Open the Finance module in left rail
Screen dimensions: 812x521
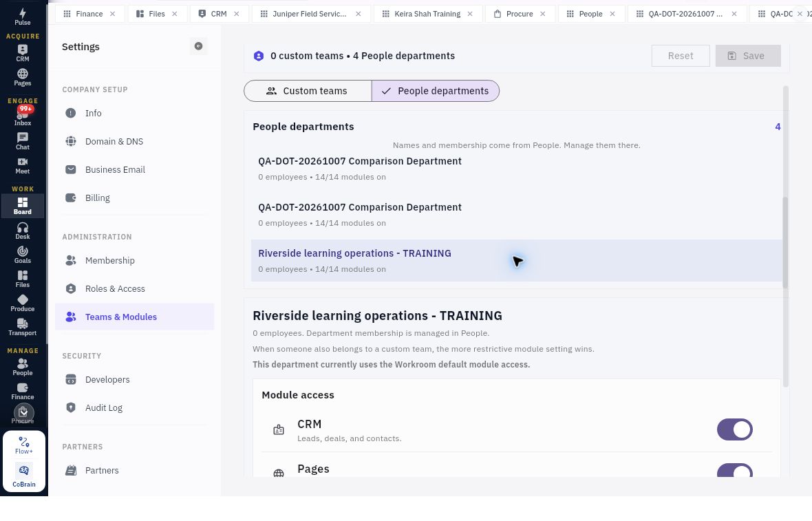click(x=22, y=391)
